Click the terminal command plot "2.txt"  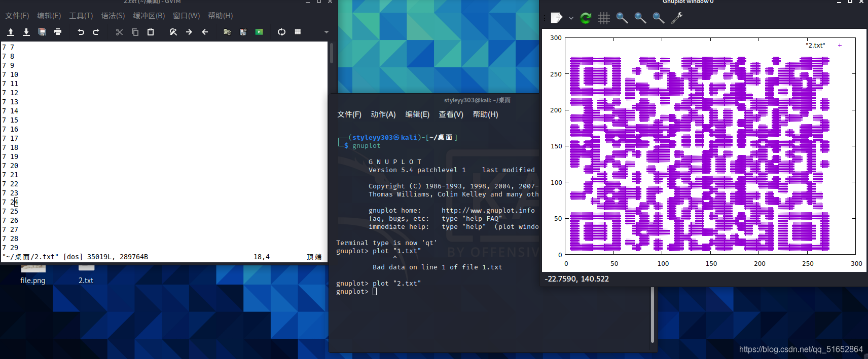(397, 284)
